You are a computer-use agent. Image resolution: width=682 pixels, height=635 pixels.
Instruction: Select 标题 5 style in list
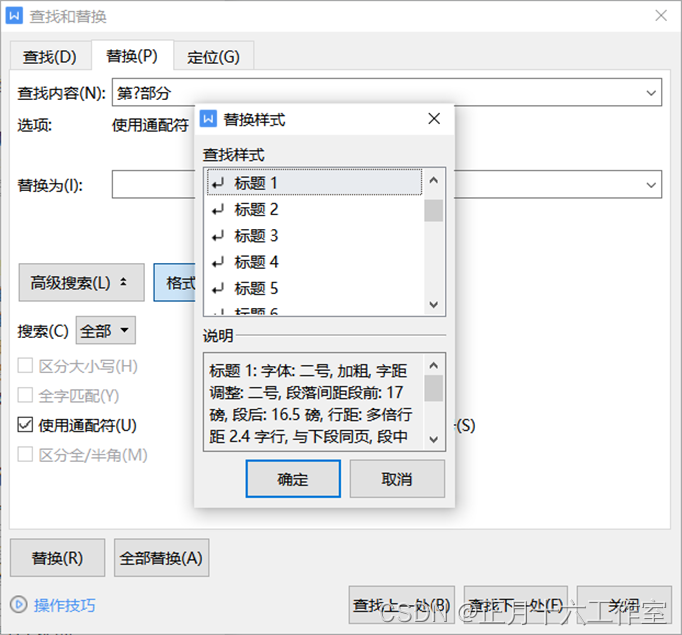click(314, 288)
